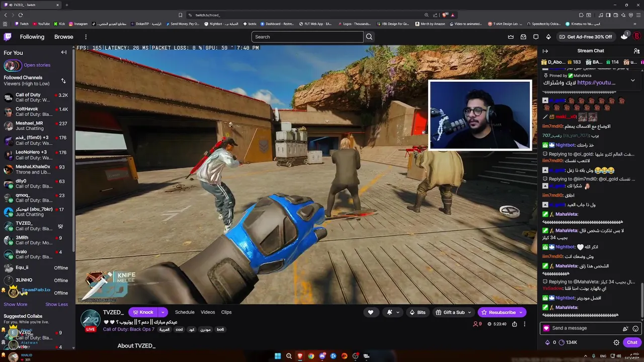This screenshot has width=644, height=362.
Task: Open the Call of Duty: Black Ops 7 category link
Action: [x=129, y=329]
